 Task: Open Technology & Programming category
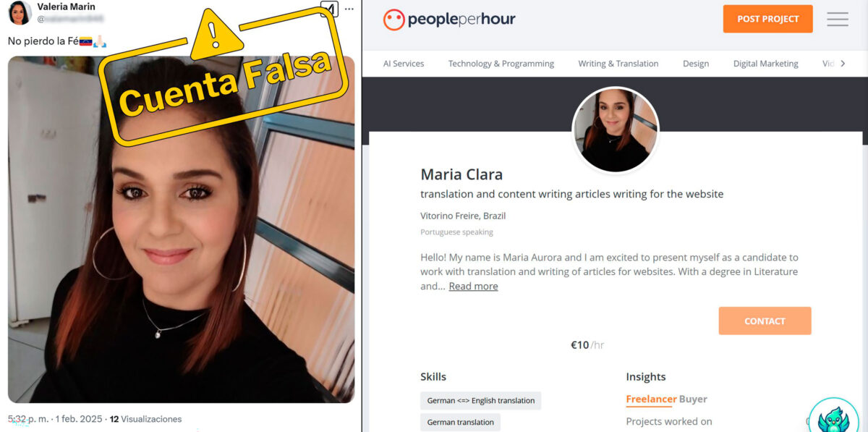pos(501,64)
